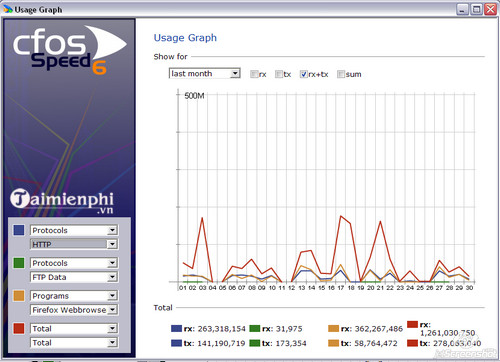Image resolution: width=500 pixels, height=362 pixels.
Task: Open the first Total category dropdown
Action: tap(74, 329)
